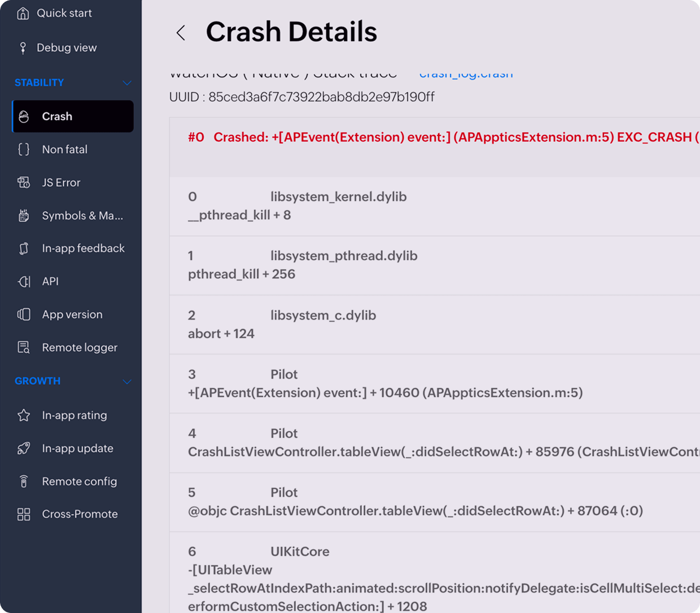Collapse the GROWTH section chevron

pyautogui.click(x=127, y=382)
